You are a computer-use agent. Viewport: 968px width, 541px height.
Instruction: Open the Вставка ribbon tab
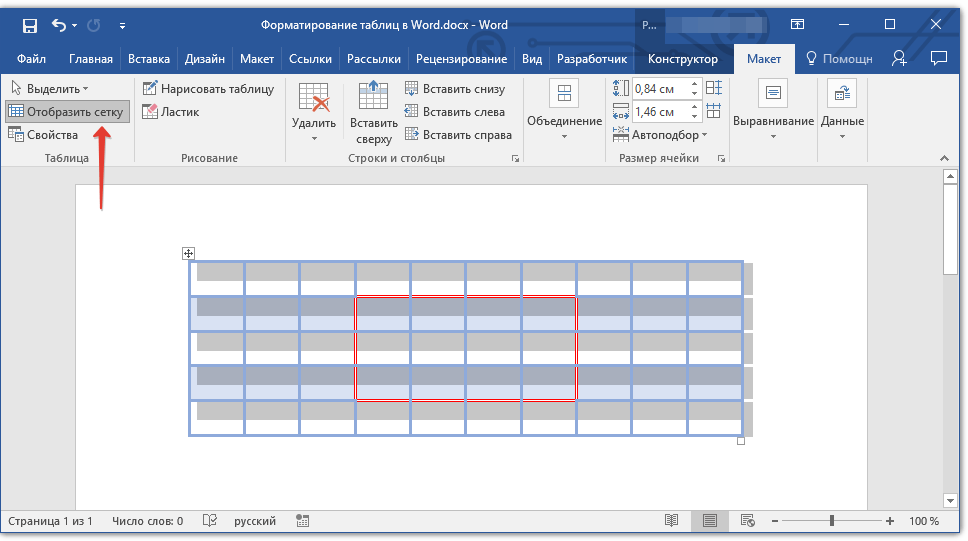tap(149, 59)
